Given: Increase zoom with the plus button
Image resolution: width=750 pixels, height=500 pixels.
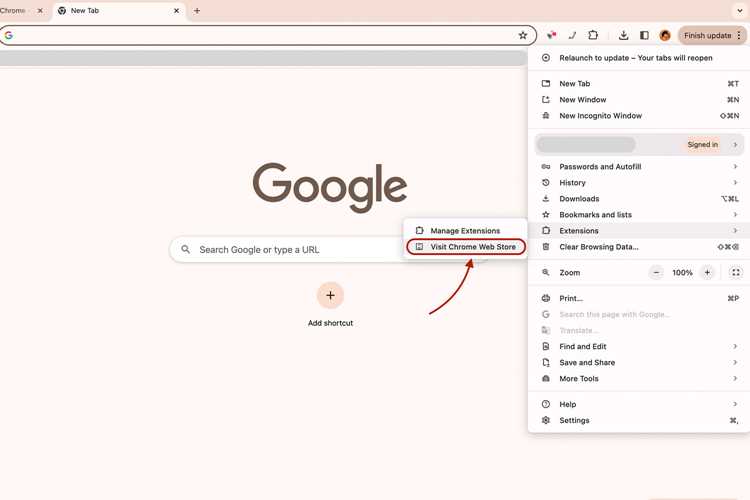Looking at the screenshot, I should 707,273.
